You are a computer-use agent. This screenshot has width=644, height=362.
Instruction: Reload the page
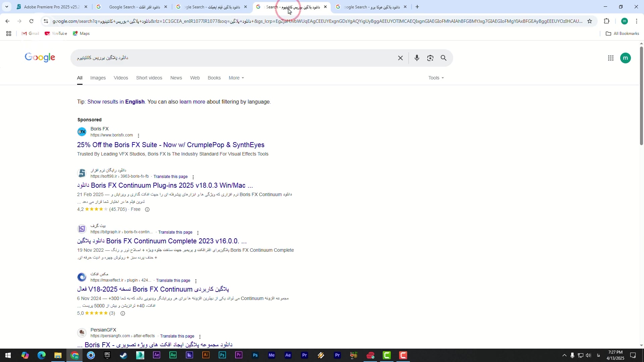(31, 21)
